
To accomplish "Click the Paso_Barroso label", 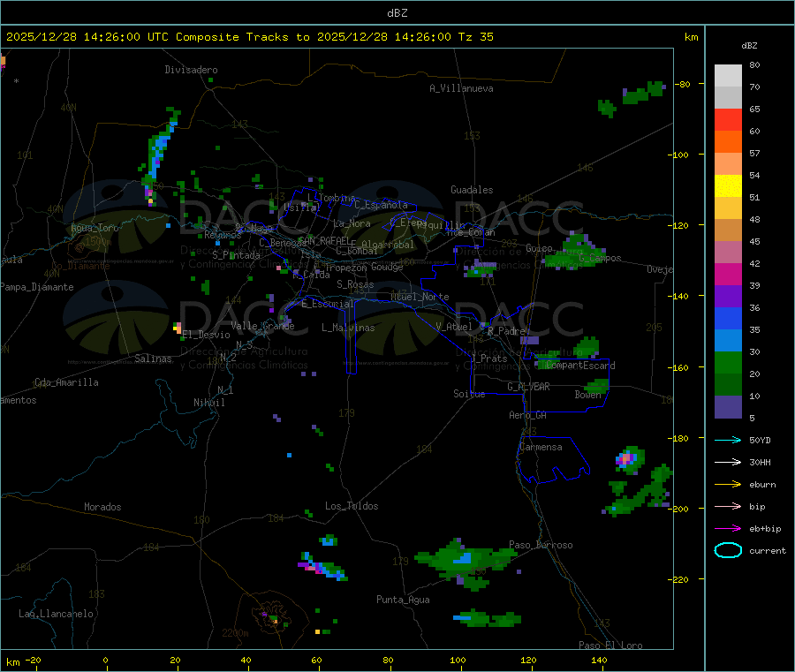I will click(541, 545).
